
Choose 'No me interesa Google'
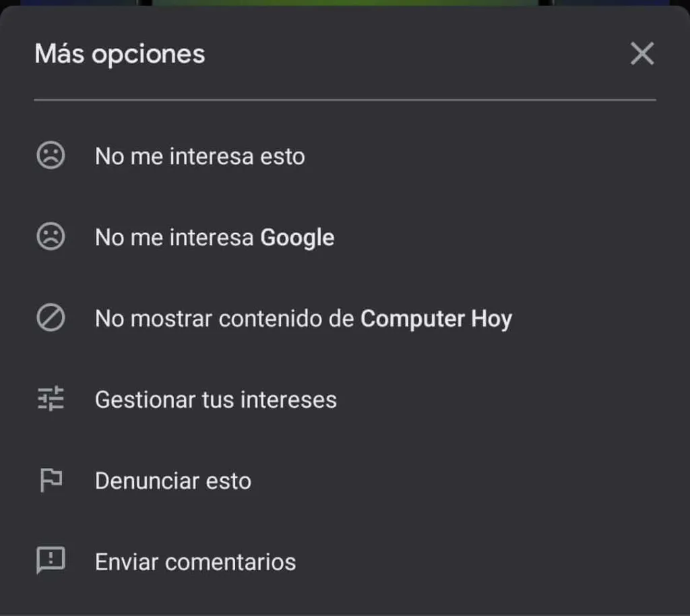(x=214, y=237)
